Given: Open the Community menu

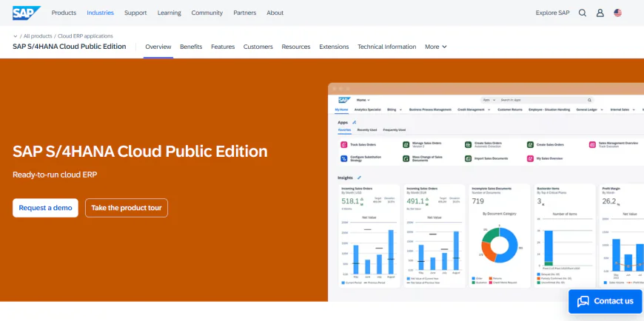Looking at the screenshot, I should [x=207, y=13].
